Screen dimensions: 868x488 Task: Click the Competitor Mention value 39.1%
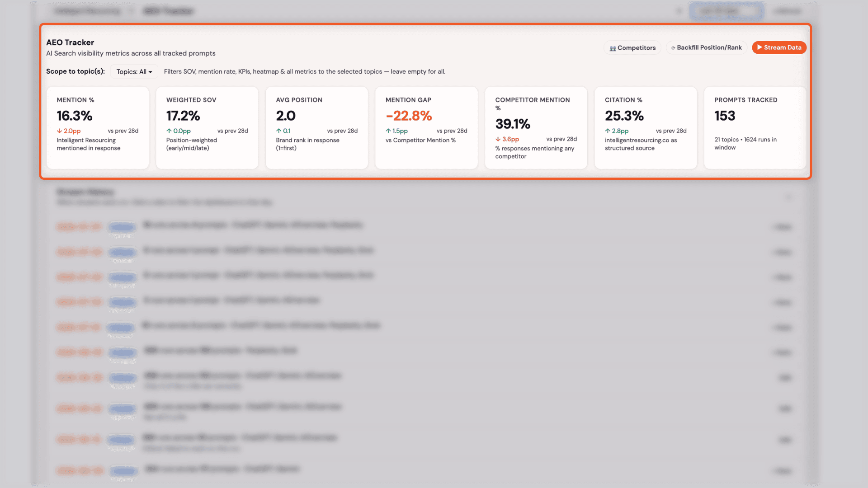click(x=513, y=124)
